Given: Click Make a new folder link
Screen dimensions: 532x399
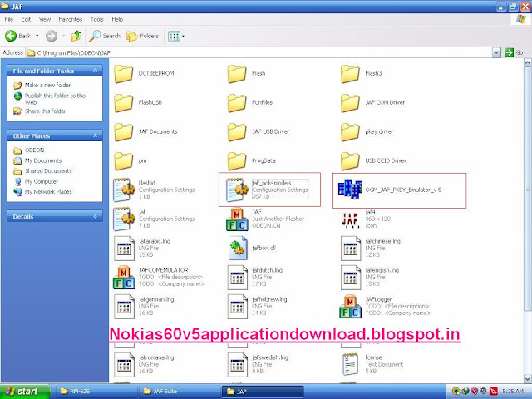Looking at the screenshot, I should coord(47,85).
